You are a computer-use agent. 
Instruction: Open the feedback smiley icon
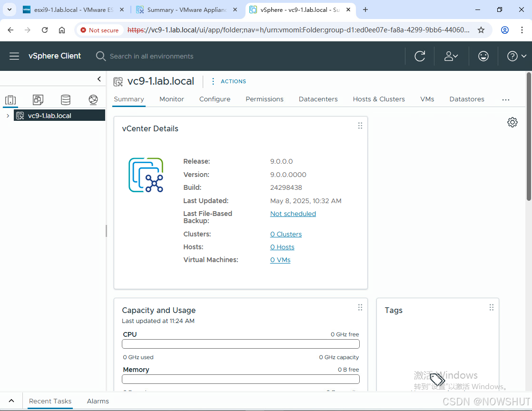483,56
